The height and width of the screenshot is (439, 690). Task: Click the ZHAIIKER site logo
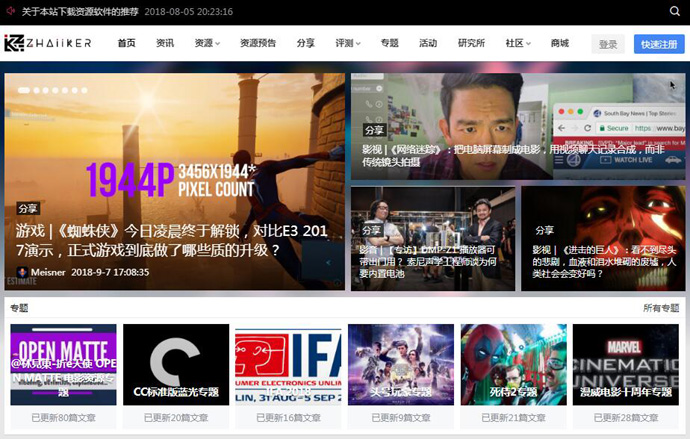click(x=48, y=43)
